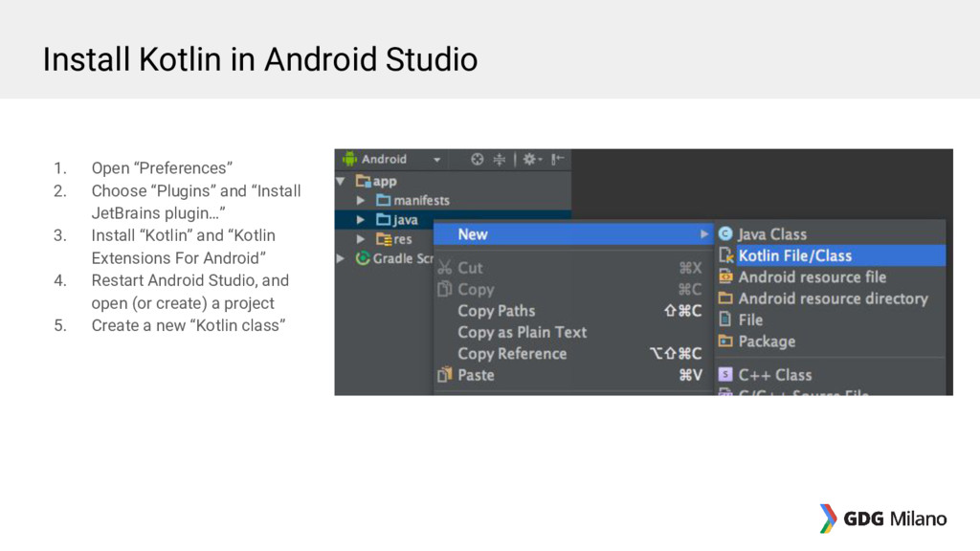
Task: Click the Cut shortcut ⌘X text
Action: pos(690,269)
